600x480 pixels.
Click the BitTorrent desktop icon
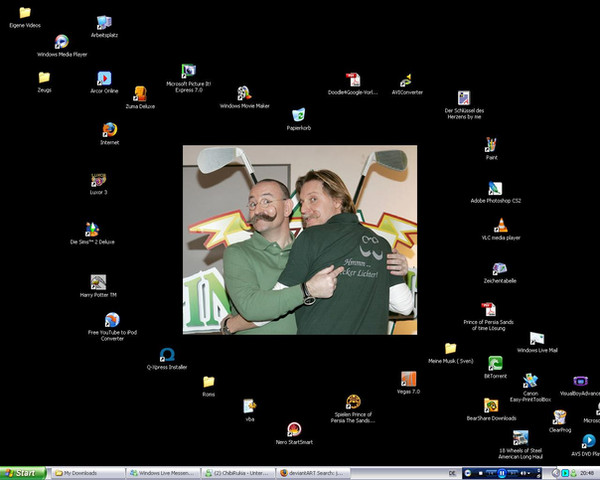coord(495,364)
